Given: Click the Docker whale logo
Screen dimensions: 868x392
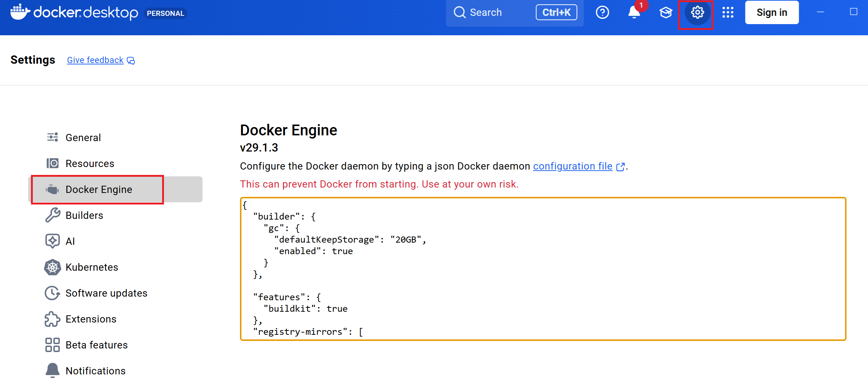Looking at the screenshot, I should [20, 13].
